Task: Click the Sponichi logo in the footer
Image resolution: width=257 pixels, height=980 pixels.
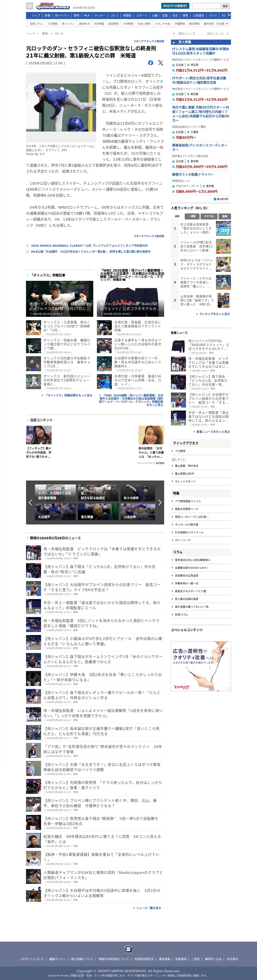Action: point(128,950)
